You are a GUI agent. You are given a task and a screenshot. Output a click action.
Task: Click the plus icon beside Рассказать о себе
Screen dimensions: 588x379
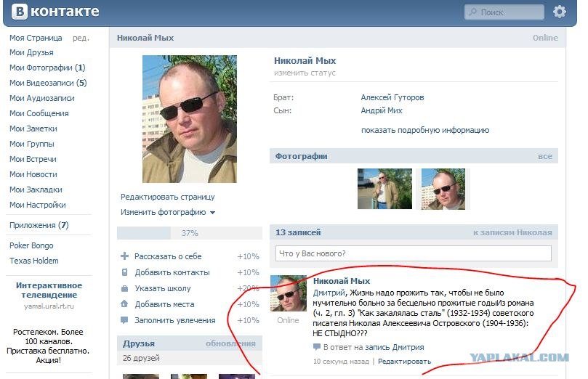point(124,256)
